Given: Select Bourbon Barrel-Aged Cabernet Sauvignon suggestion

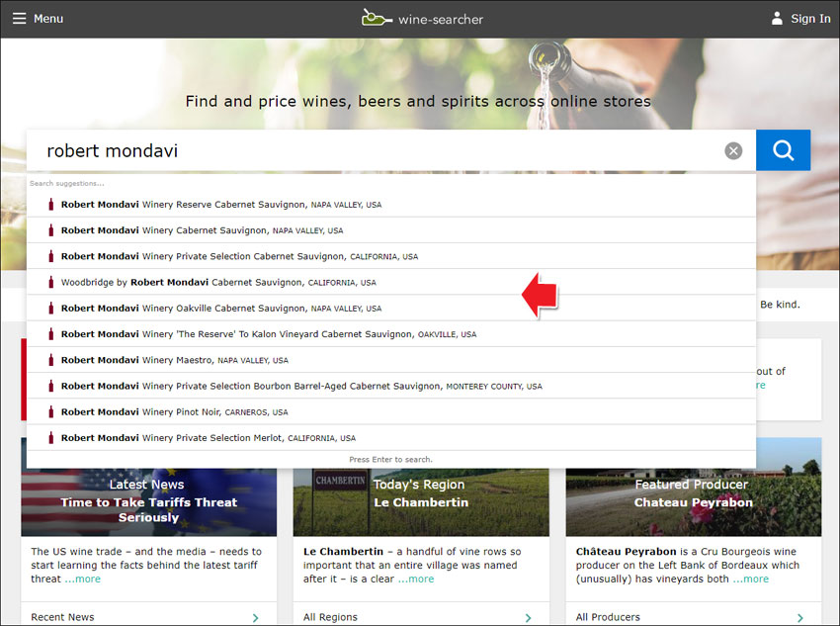Looking at the screenshot, I should [391, 386].
